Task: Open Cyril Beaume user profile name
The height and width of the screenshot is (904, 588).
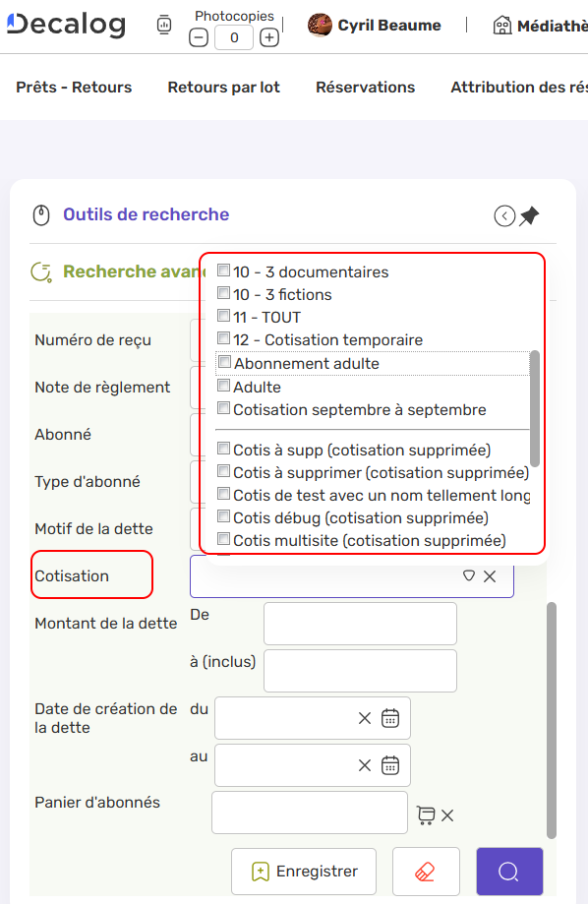Action: [x=389, y=26]
